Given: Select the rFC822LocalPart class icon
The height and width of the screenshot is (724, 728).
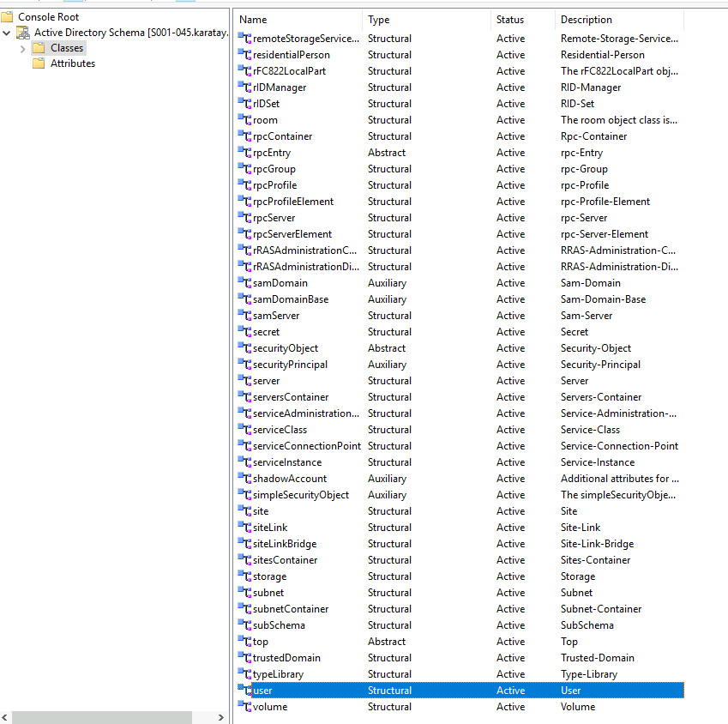Looking at the screenshot, I should (x=244, y=70).
